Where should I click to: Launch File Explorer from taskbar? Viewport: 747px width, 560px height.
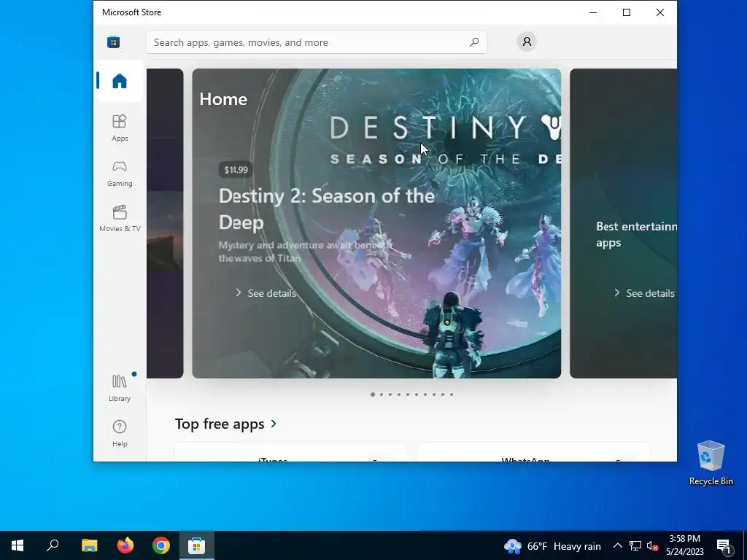(x=89, y=545)
